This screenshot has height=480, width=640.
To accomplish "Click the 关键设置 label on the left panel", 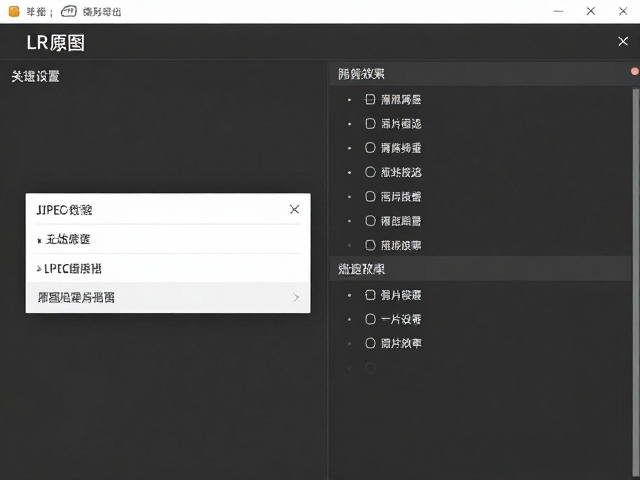I will pyautogui.click(x=36, y=76).
